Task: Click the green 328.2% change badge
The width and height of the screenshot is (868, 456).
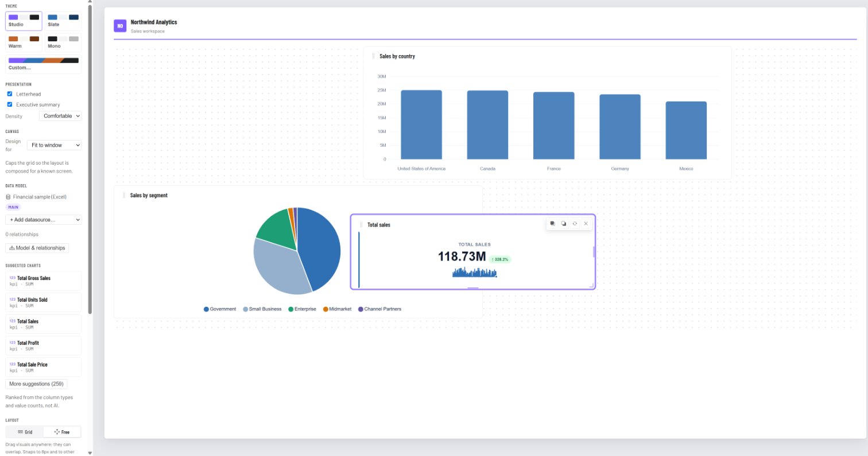Action: 500,259
